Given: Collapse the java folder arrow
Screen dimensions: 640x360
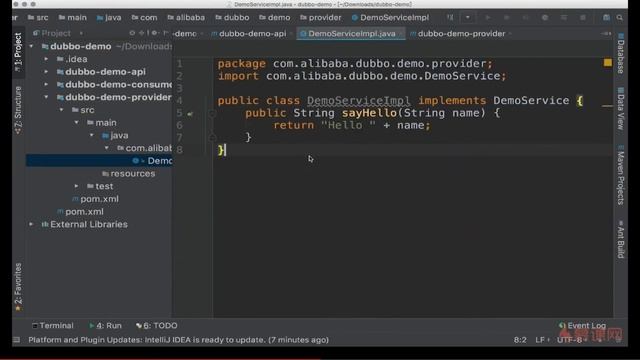Looking at the screenshot, I should click(x=91, y=135).
